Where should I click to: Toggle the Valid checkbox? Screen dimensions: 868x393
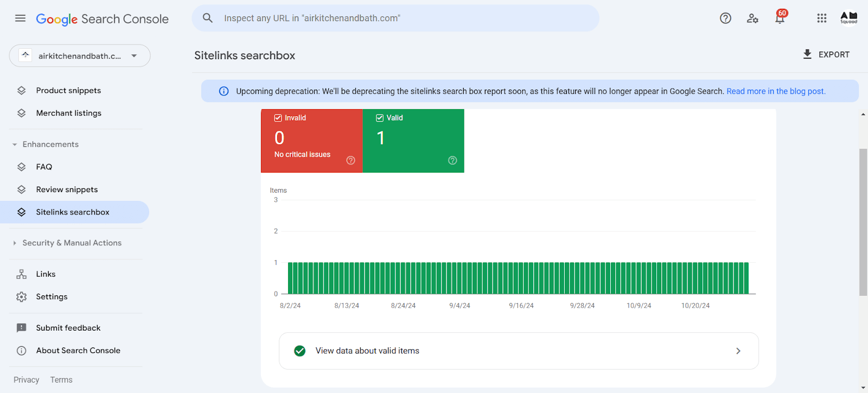[x=380, y=118]
